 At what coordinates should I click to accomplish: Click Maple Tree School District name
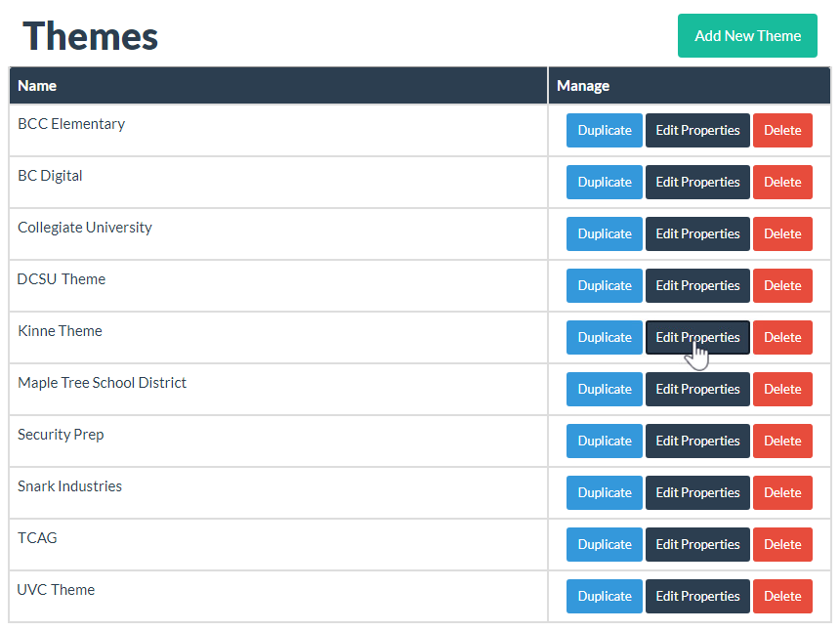(102, 383)
